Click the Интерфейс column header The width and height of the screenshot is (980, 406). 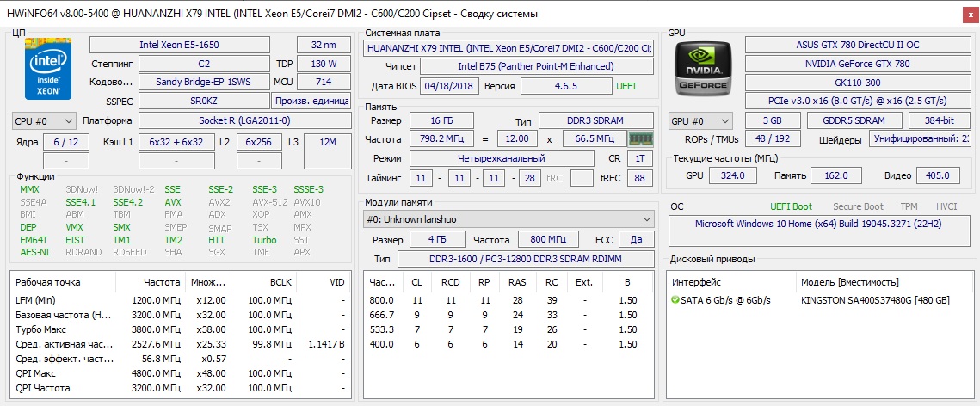730,282
